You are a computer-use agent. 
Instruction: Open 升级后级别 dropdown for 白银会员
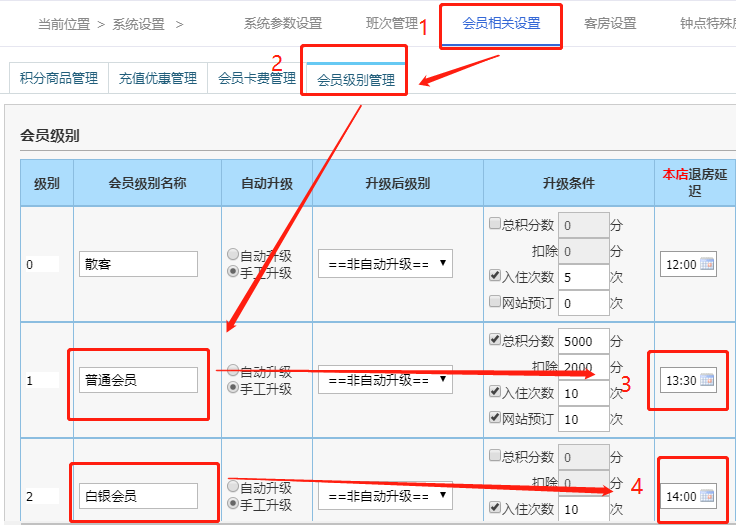[385, 495]
